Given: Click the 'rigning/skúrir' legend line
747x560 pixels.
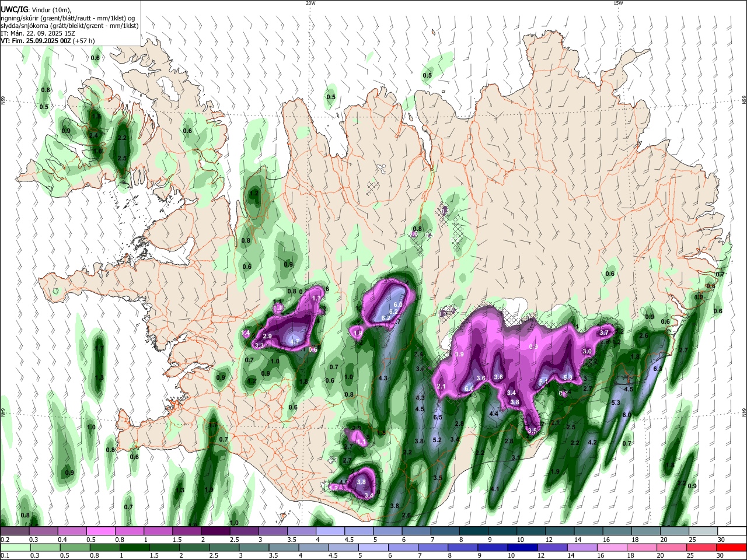Looking at the screenshot, I should 67,18.
